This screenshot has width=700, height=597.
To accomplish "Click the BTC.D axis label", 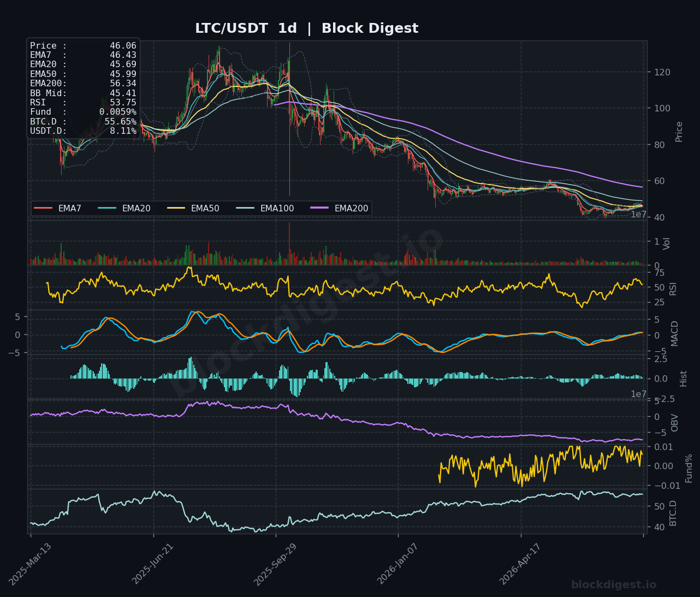I will coord(673,513).
